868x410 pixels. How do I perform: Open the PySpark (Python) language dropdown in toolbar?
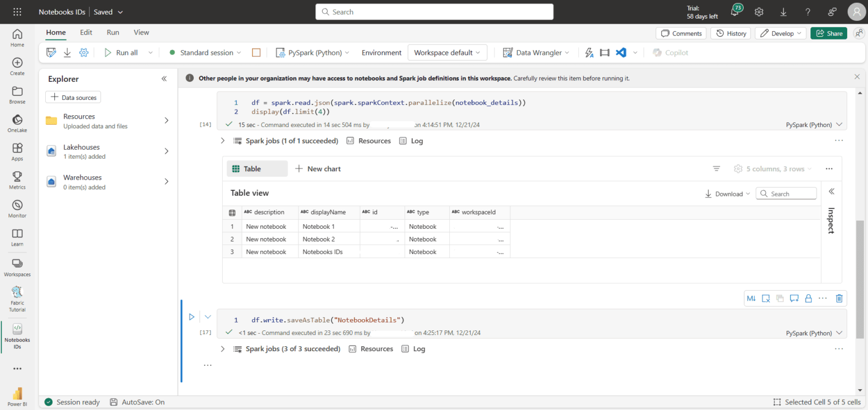click(x=313, y=53)
